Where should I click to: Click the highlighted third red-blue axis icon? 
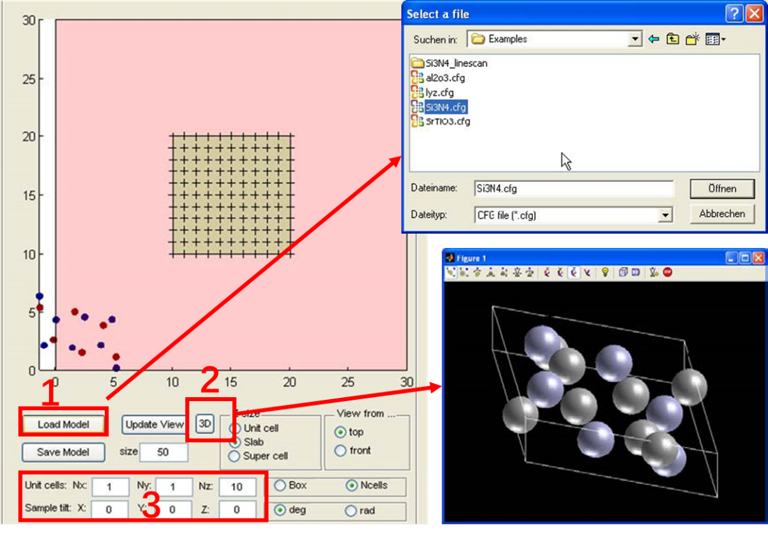point(574,272)
